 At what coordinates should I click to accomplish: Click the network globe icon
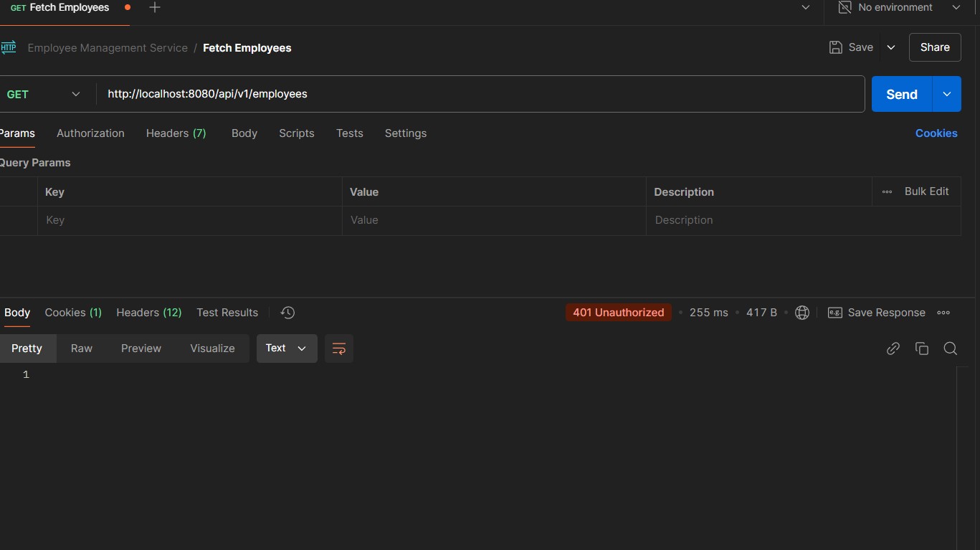click(x=802, y=313)
